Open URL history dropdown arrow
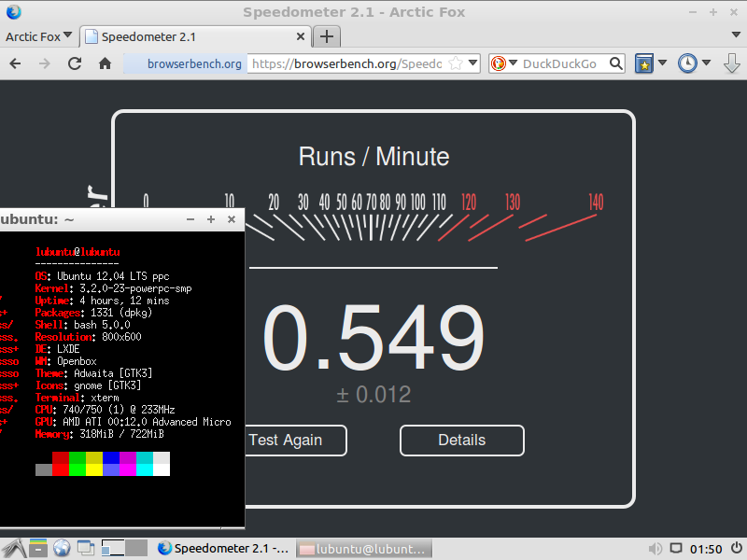 click(x=472, y=63)
